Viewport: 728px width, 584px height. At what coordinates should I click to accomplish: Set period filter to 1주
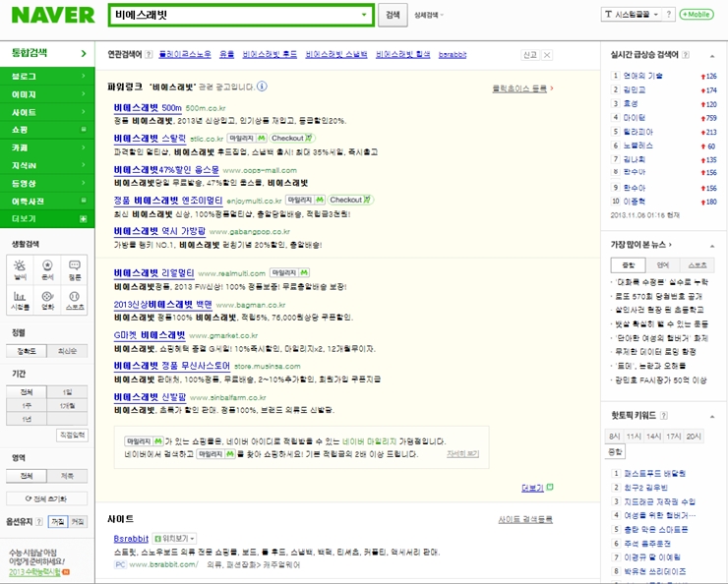pos(27,405)
